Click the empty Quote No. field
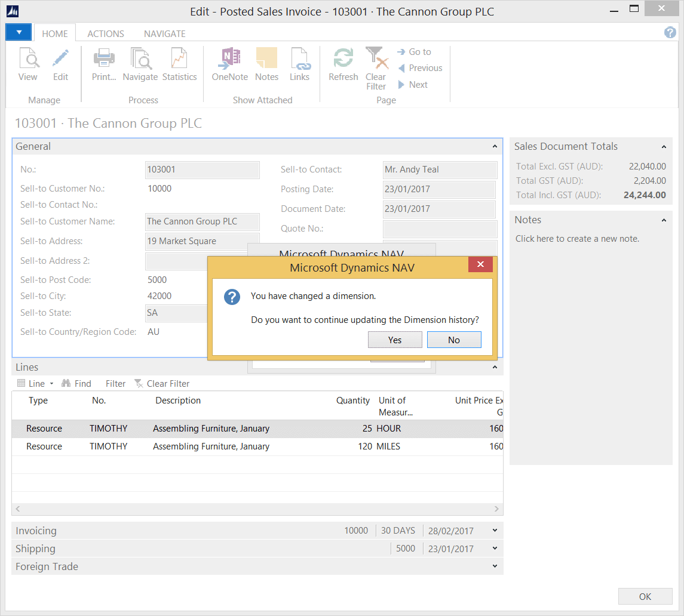 pos(440,229)
